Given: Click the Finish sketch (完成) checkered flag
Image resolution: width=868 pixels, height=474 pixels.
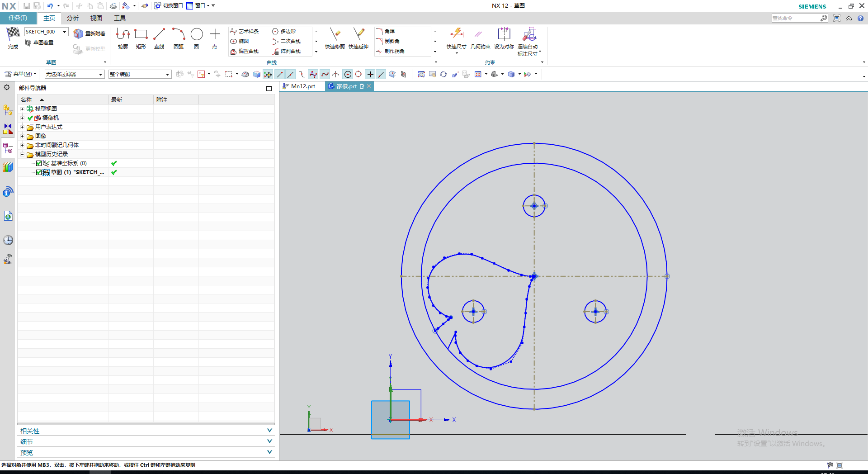Looking at the screenshot, I should click(x=13, y=38).
